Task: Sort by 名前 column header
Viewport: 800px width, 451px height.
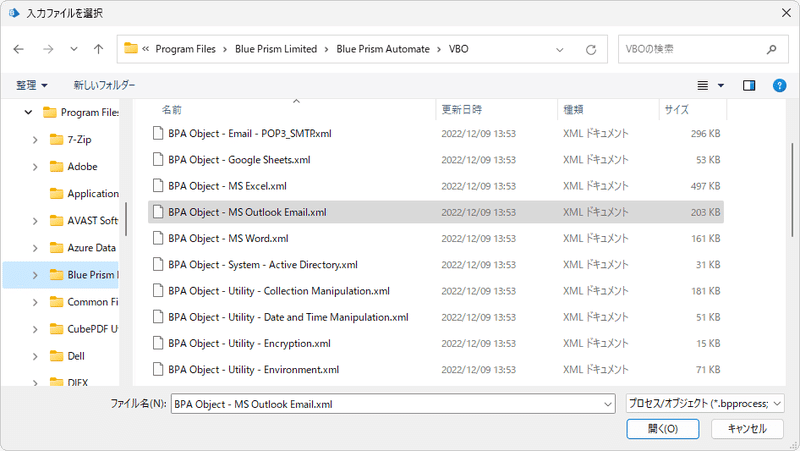Action: coord(172,110)
